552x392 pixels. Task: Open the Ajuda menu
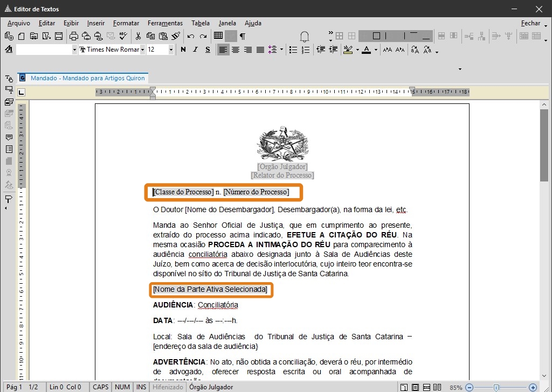point(253,23)
